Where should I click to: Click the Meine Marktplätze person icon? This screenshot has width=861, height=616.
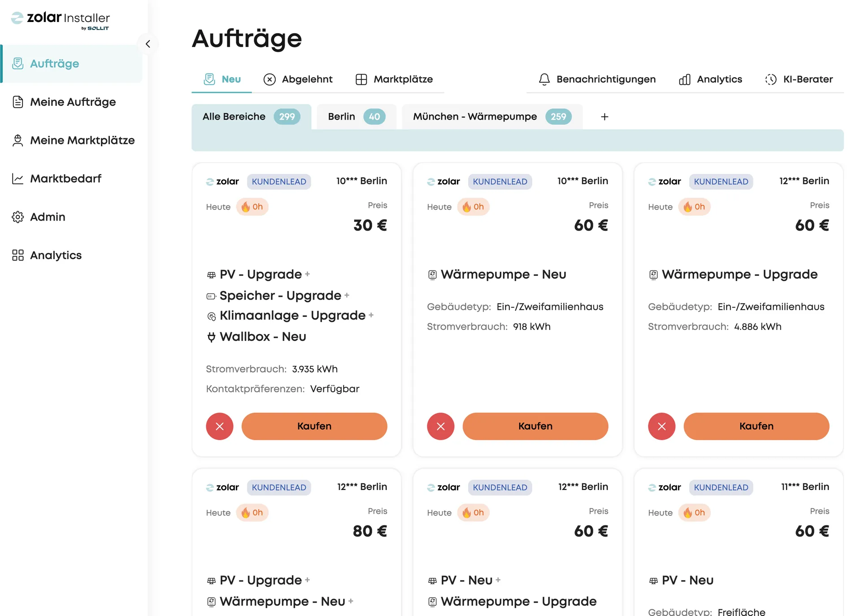pos(18,140)
